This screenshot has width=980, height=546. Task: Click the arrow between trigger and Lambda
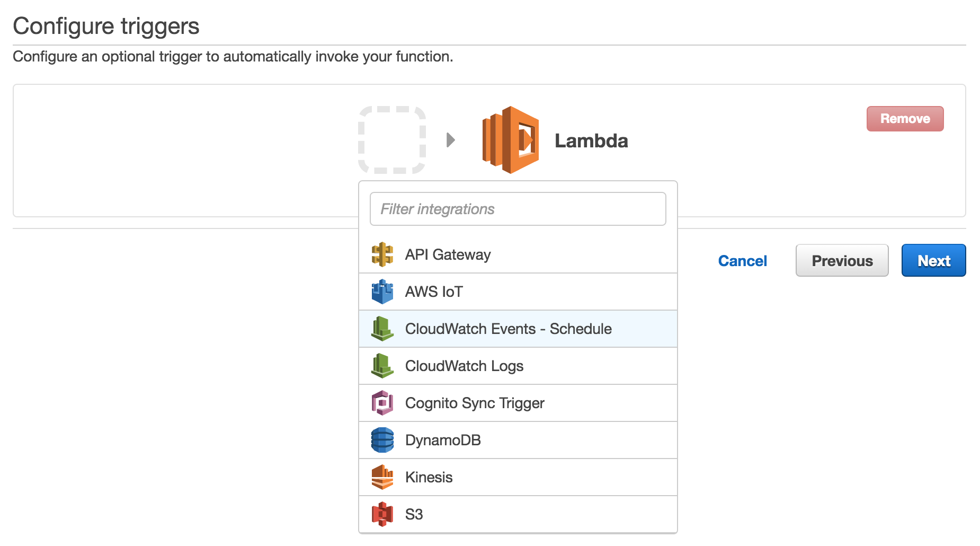pos(451,140)
